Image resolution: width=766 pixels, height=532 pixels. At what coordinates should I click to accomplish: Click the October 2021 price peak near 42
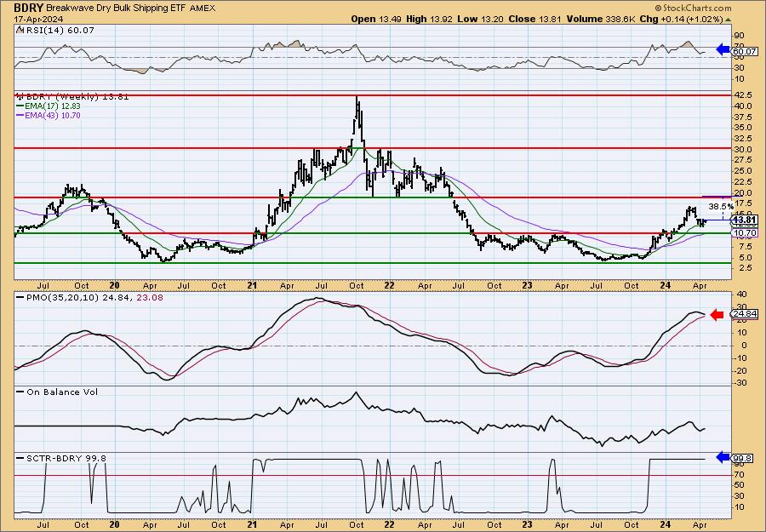click(x=357, y=100)
